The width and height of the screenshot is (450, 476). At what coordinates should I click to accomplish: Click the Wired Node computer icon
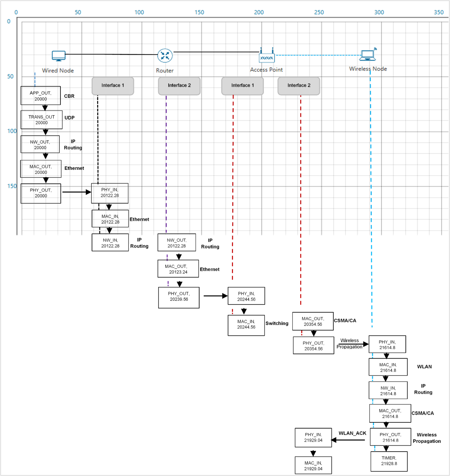pyautogui.click(x=59, y=56)
